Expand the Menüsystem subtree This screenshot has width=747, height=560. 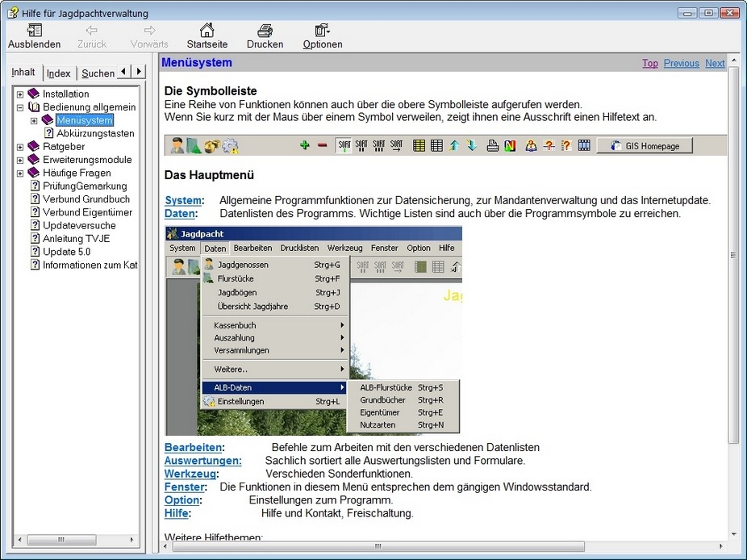point(34,120)
